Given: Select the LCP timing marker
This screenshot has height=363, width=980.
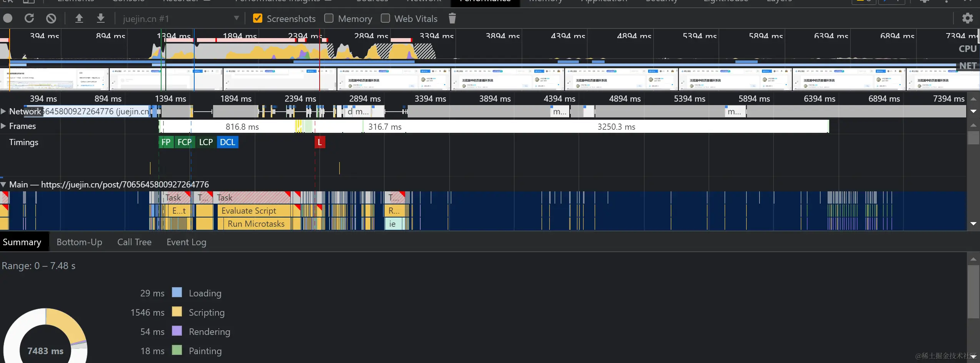Looking at the screenshot, I should pos(206,142).
